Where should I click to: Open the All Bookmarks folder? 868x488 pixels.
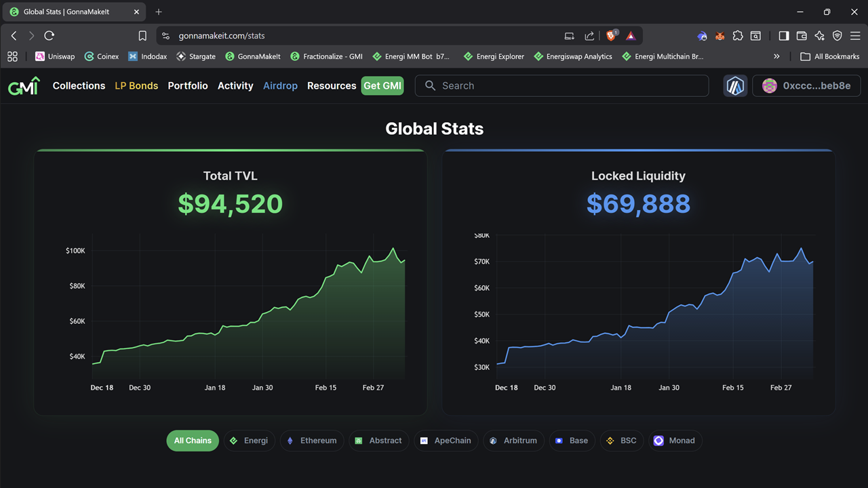pos(829,57)
